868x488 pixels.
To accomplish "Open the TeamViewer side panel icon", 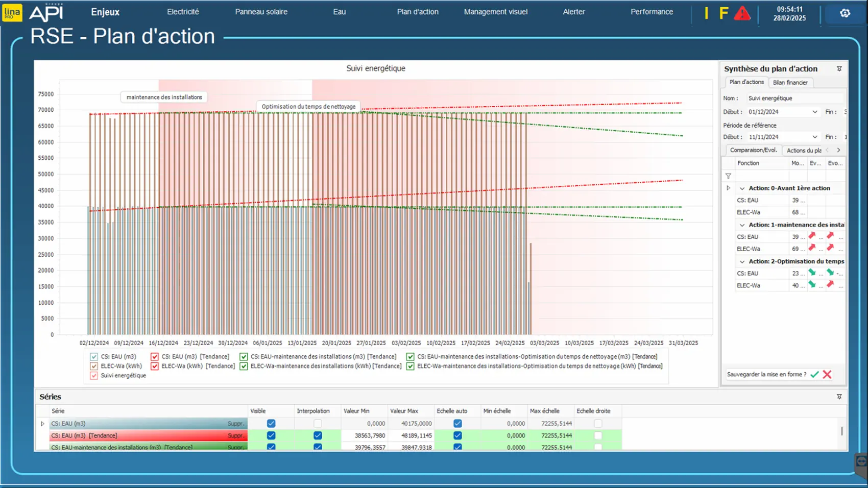I will coord(861,462).
